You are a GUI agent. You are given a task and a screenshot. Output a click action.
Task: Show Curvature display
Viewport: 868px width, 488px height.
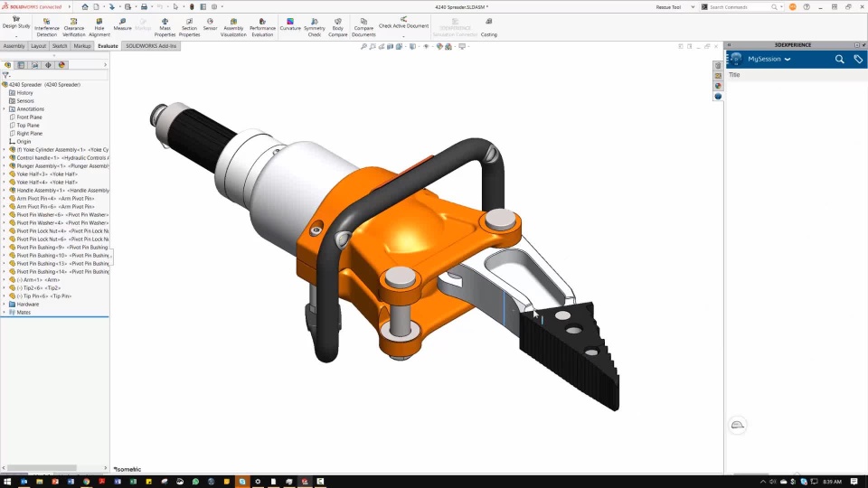290,24
